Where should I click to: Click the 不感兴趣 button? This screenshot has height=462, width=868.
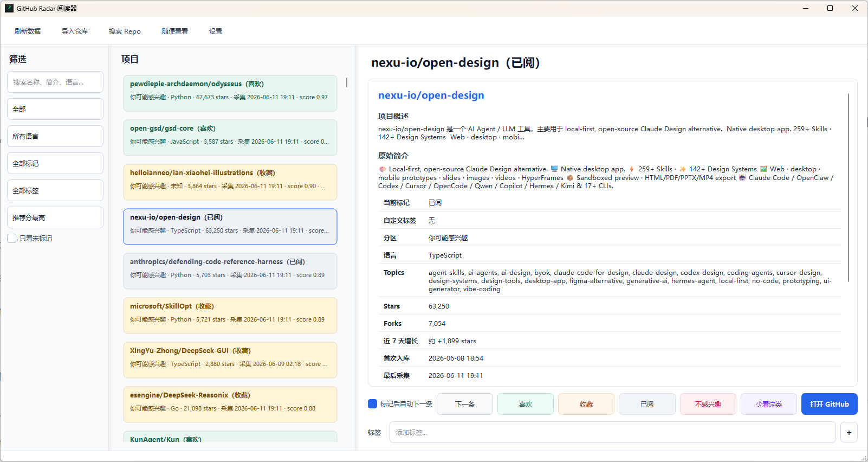708,404
